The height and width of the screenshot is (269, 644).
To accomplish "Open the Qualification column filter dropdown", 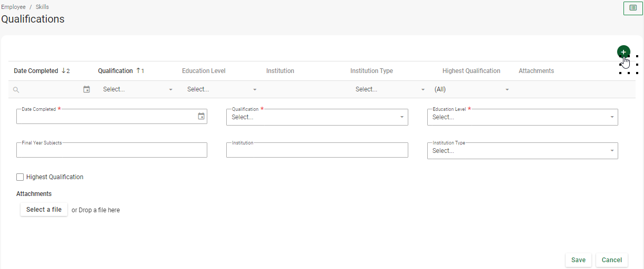I will point(170,90).
